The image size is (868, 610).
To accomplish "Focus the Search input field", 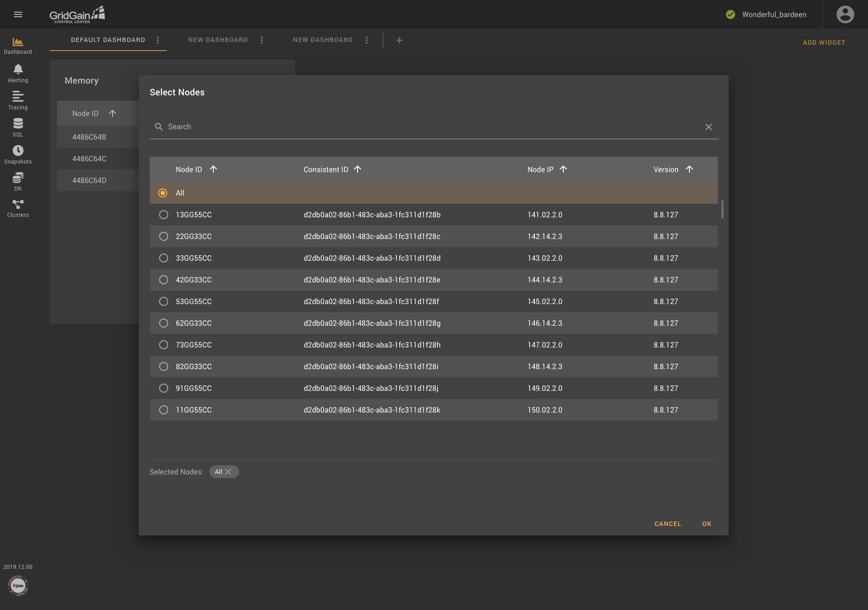I will [x=434, y=127].
